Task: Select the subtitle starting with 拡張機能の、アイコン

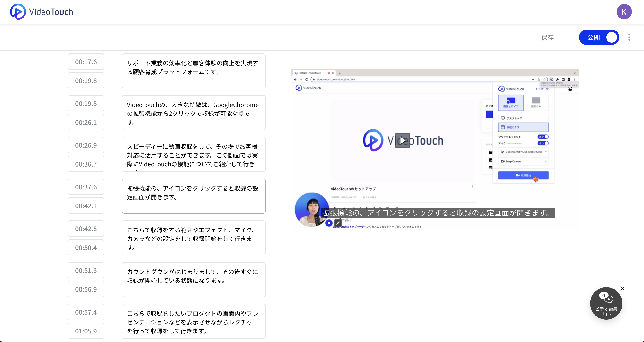Action: [x=194, y=196]
